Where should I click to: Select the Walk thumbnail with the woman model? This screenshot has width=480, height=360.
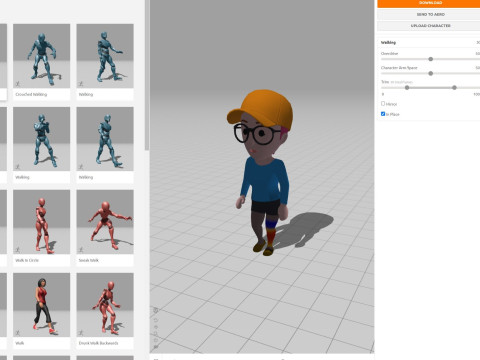click(42, 305)
